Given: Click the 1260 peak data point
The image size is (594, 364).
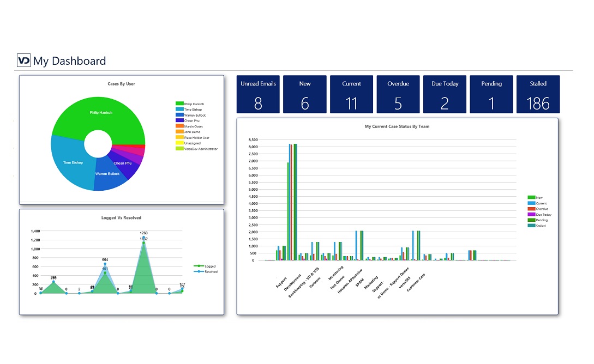Looking at the screenshot, I should coord(143,238).
